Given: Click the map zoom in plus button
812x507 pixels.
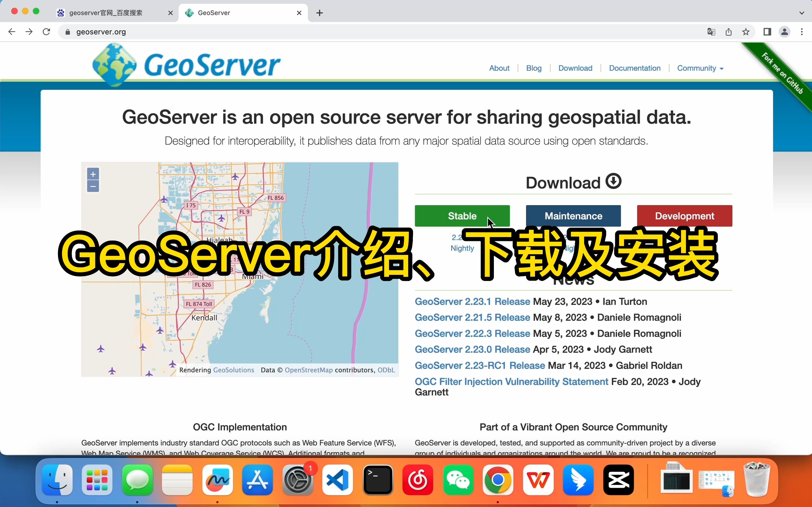Looking at the screenshot, I should click(x=93, y=174).
